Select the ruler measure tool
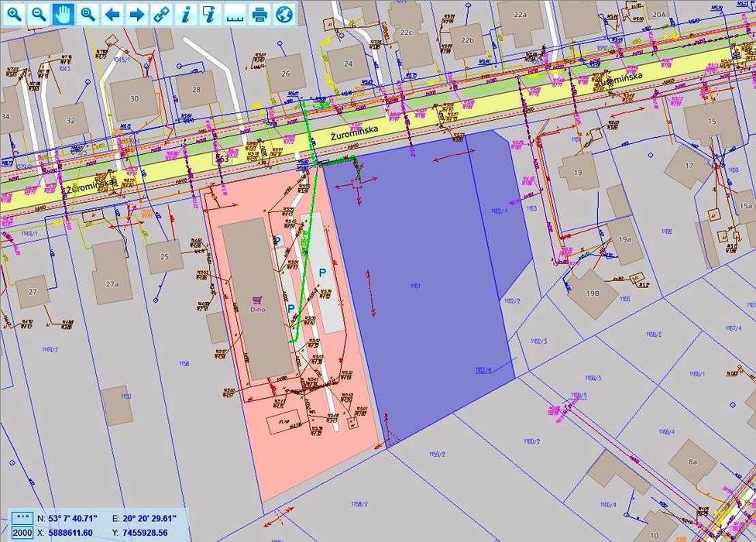756x542 pixels. click(235, 14)
